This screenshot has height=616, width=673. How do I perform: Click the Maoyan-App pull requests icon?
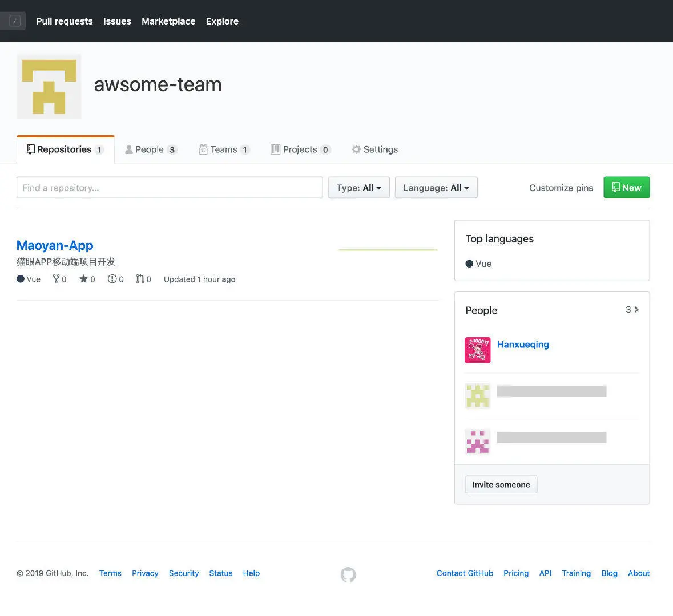pos(140,279)
